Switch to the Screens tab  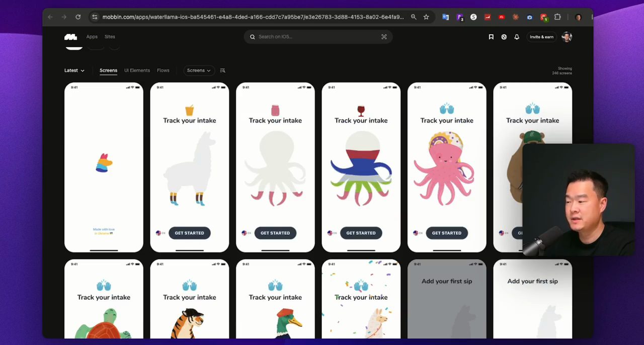[108, 70]
